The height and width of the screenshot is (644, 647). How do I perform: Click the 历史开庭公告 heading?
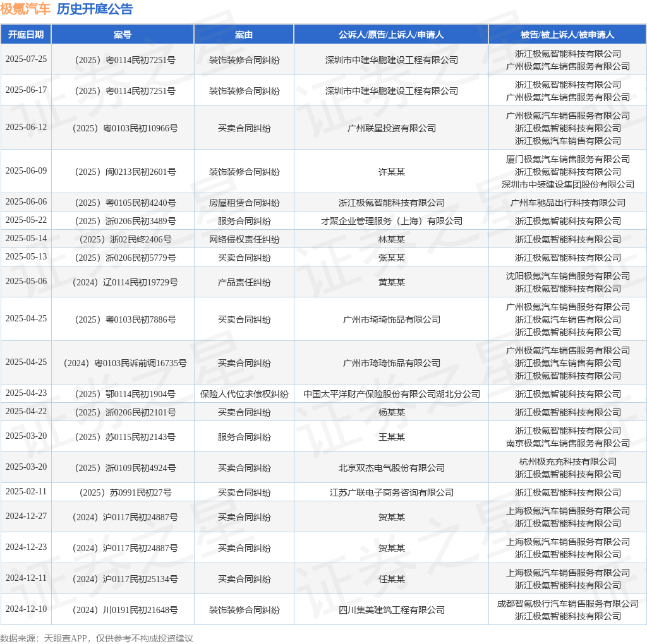[x=95, y=9]
